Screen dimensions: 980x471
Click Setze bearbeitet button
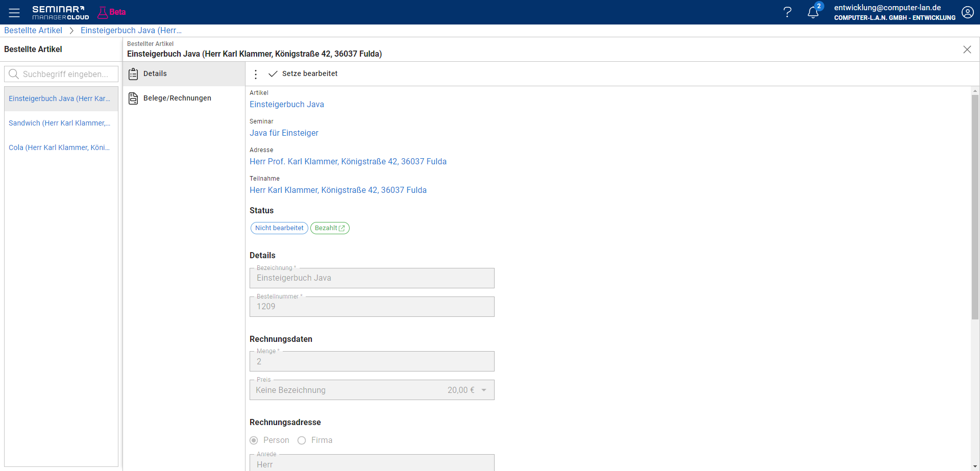[x=303, y=73]
